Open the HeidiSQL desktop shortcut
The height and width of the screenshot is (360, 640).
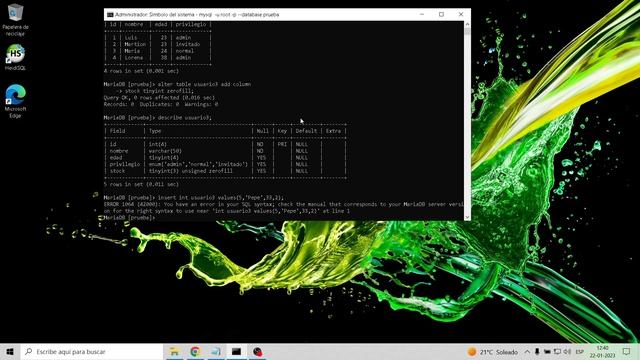16,58
